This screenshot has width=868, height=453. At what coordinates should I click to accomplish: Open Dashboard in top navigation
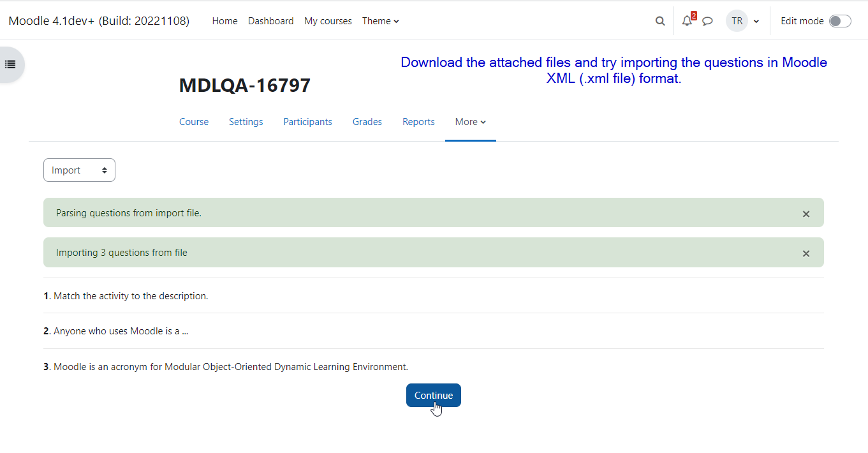tap(271, 21)
